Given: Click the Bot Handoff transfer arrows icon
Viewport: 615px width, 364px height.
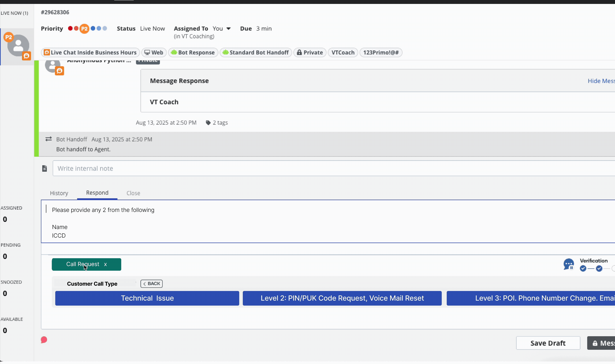Looking at the screenshot, I should [x=48, y=139].
